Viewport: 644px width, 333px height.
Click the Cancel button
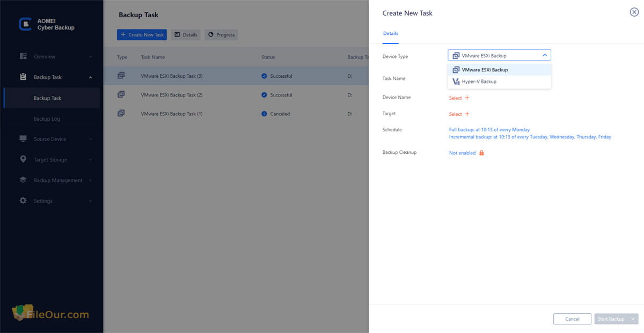pyautogui.click(x=572, y=319)
